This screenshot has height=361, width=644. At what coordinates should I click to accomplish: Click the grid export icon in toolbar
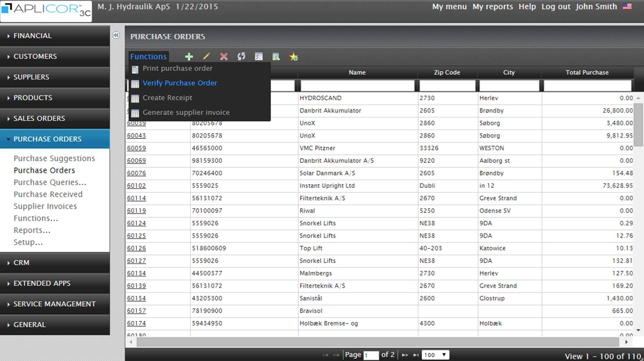pyautogui.click(x=276, y=57)
